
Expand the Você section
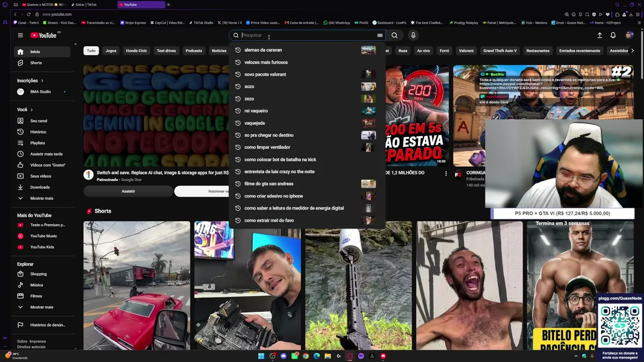click(25, 110)
